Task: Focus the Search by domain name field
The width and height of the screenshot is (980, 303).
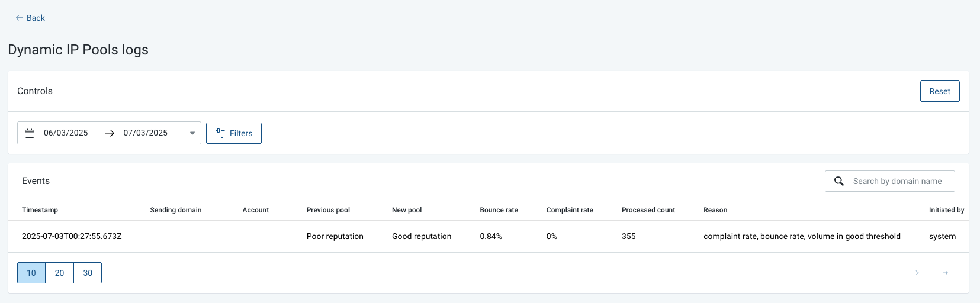Action: tap(890, 181)
